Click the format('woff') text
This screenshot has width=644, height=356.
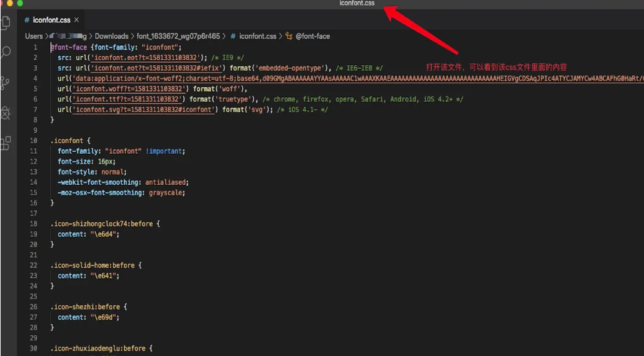[x=219, y=89]
